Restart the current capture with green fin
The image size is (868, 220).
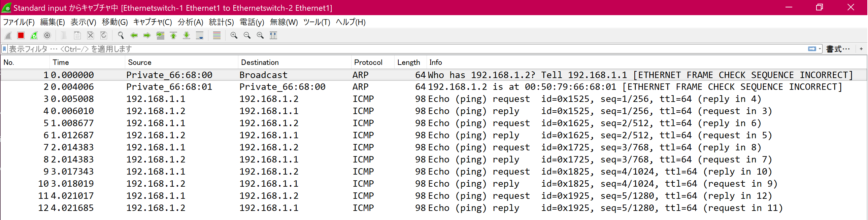(34, 35)
